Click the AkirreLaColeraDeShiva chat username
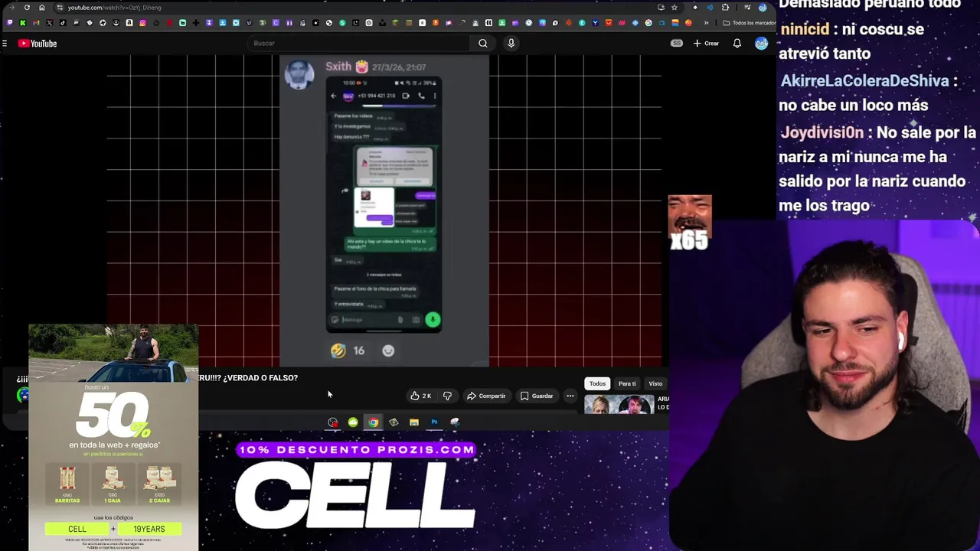 click(x=864, y=80)
